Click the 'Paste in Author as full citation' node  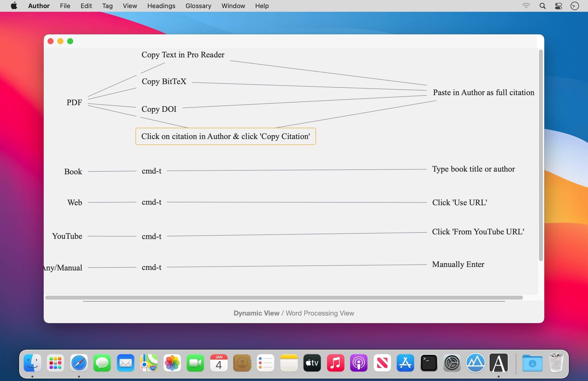(483, 92)
